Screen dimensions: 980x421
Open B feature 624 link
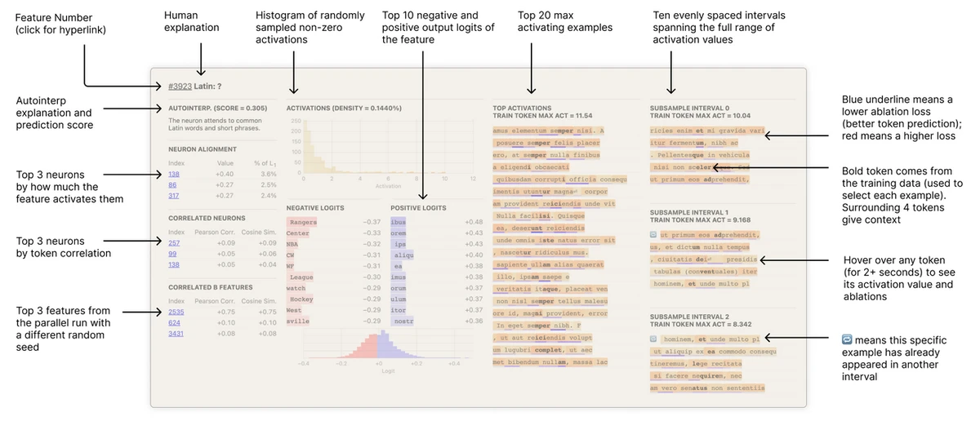click(x=174, y=322)
